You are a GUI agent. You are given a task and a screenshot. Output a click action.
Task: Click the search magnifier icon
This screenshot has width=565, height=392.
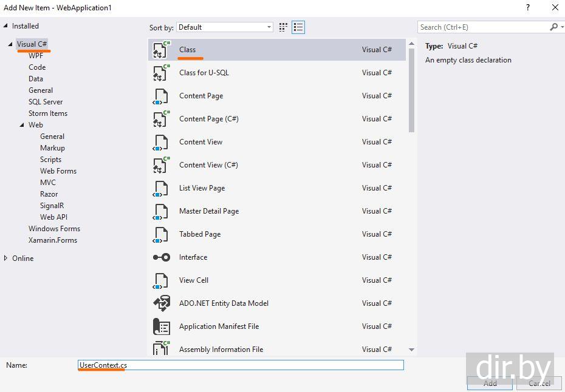553,27
